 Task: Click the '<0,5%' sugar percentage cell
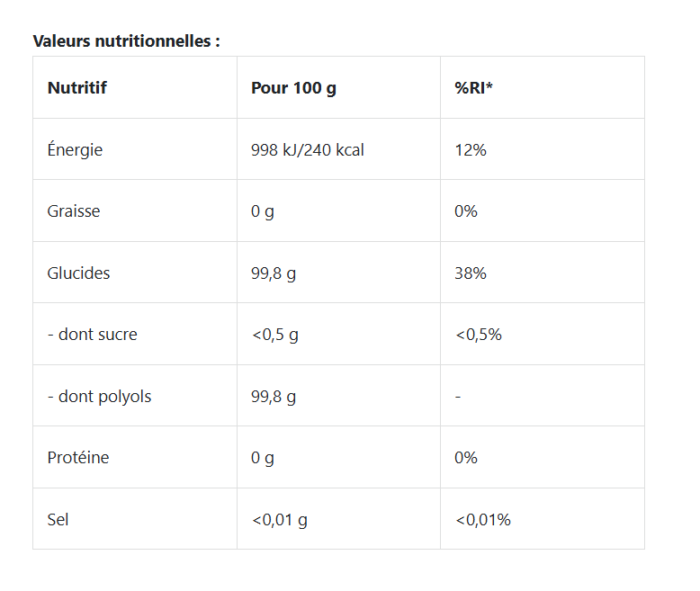(478, 335)
